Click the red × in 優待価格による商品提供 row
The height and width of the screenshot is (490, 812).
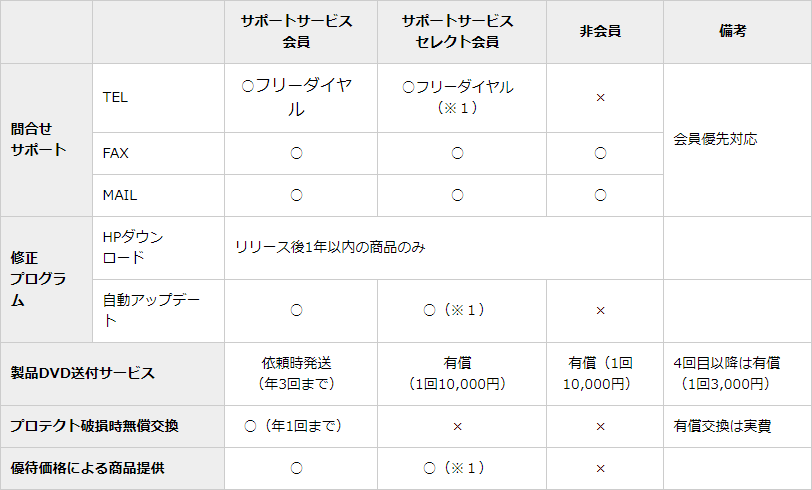[x=600, y=468]
